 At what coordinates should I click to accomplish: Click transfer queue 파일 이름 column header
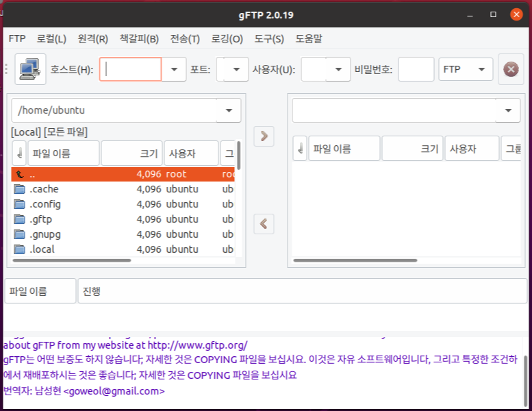click(40, 291)
